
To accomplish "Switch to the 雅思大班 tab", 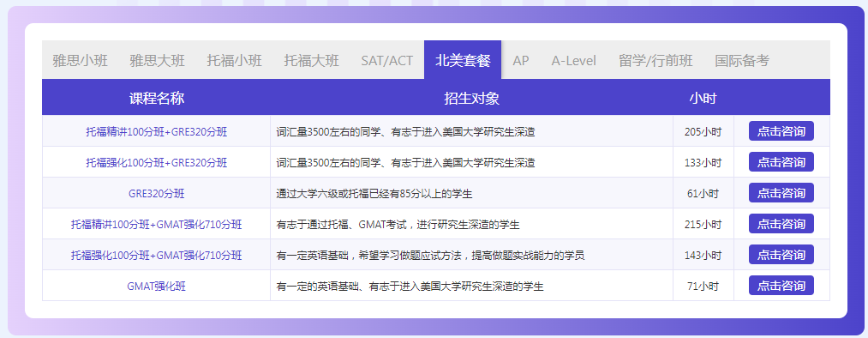I will click(157, 60).
